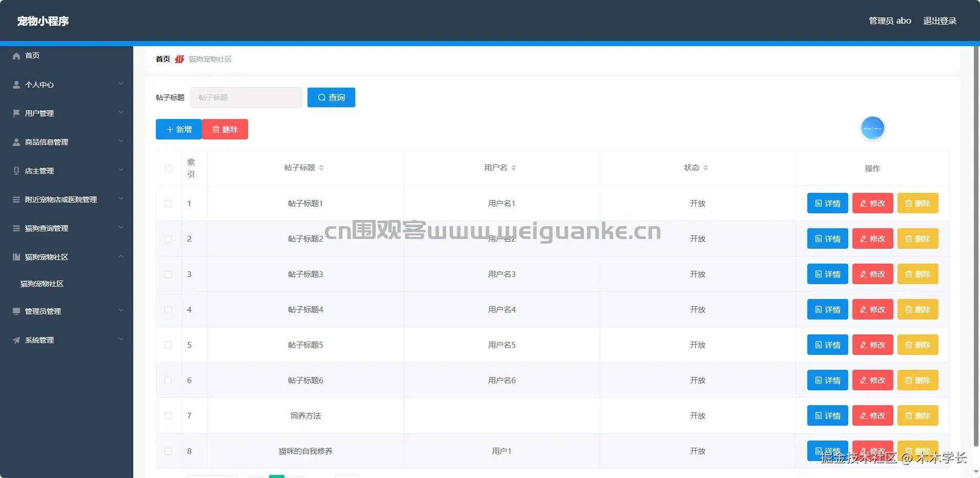Check the row 帖子标题2 checkbox
Screen dimensions: 980x478
tap(168, 239)
